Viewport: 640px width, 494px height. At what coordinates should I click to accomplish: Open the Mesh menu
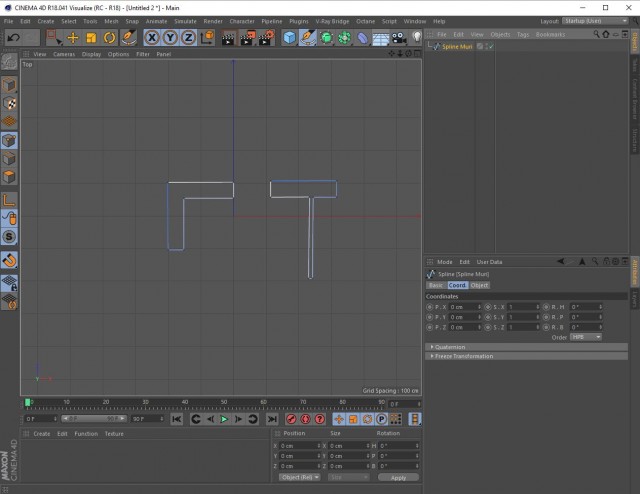111,21
